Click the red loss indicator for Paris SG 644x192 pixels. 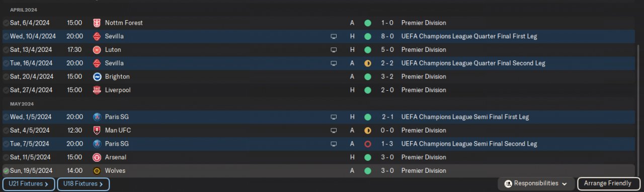tap(368, 144)
